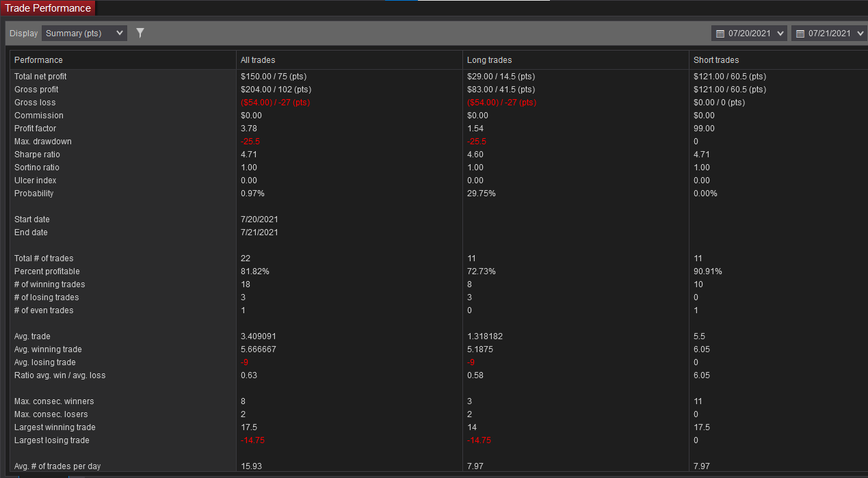Click the 7/20/2021 start date value

pos(259,220)
